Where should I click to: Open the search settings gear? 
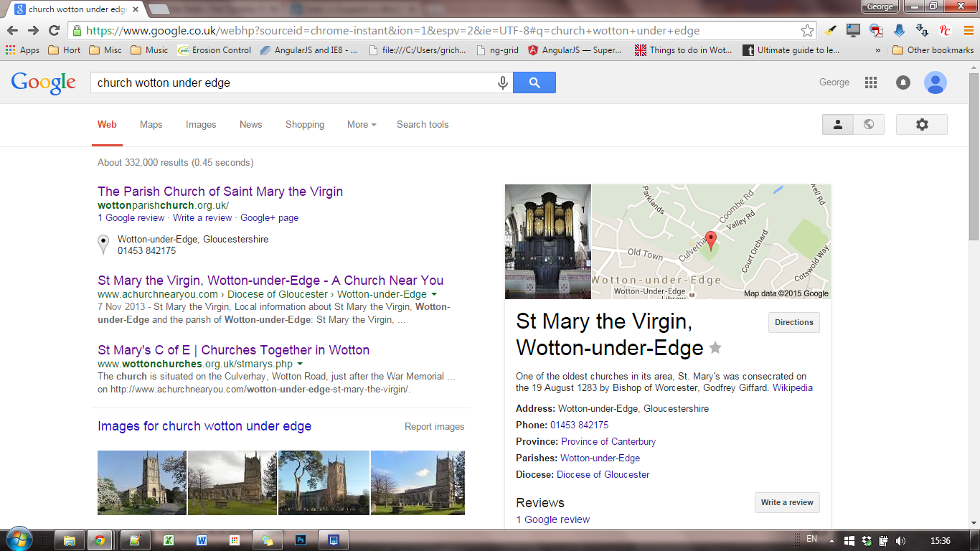point(922,124)
